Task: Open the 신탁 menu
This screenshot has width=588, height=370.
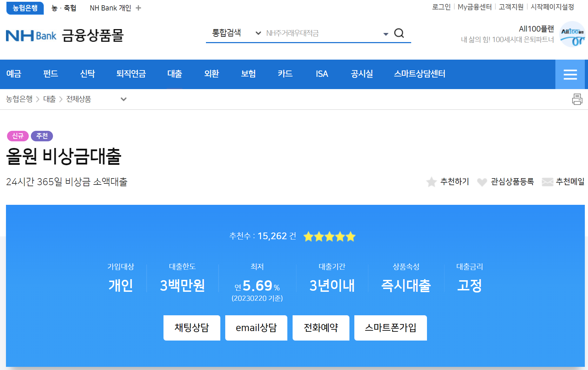Action: pos(88,74)
